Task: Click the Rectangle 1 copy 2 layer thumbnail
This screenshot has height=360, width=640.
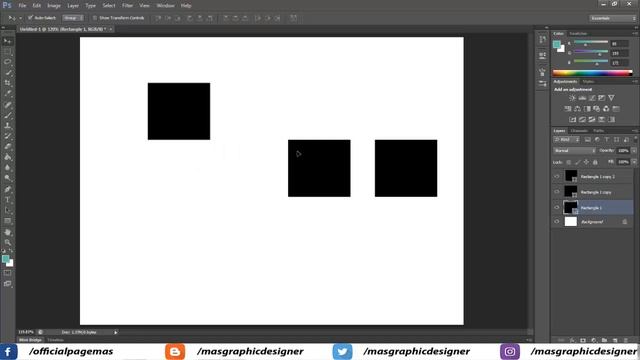Action: (571, 176)
